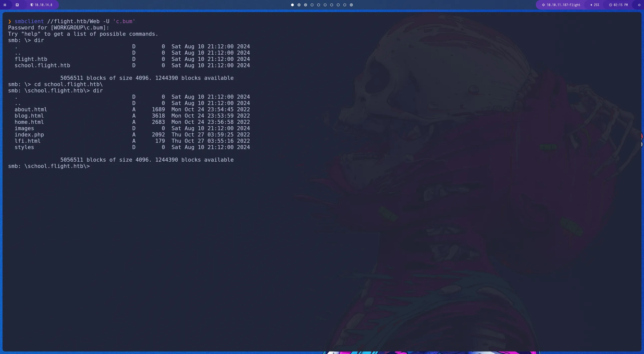Select the second workspace indicator dot
The height and width of the screenshot is (354, 644).
coord(299,5)
